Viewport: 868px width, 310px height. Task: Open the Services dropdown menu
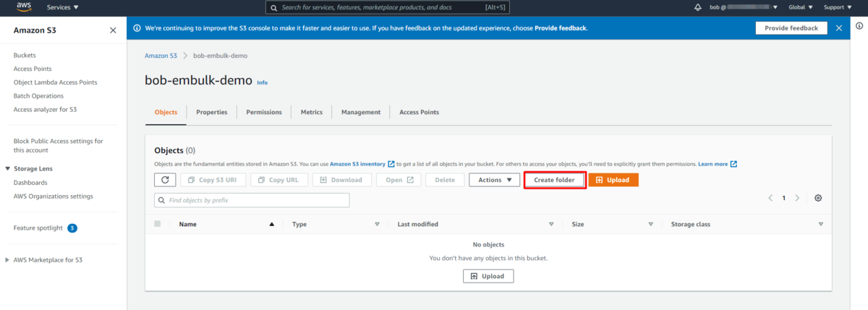pos(63,7)
